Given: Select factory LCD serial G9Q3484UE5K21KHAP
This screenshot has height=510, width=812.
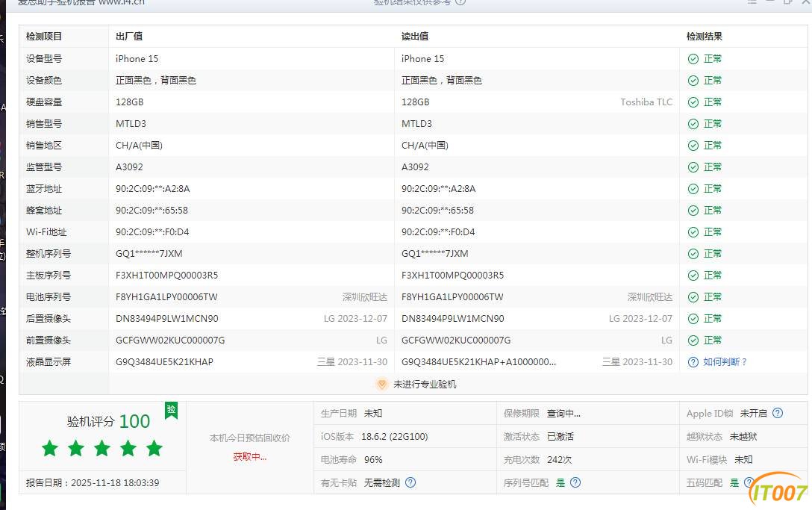Looking at the screenshot, I should tap(164, 361).
